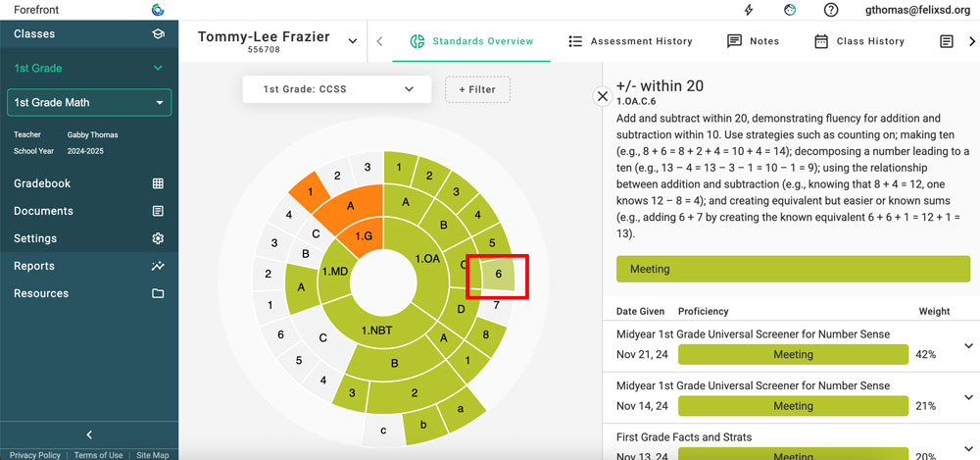This screenshot has height=460, width=980.
Task: Click the + Filter button
Action: pyautogui.click(x=477, y=89)
